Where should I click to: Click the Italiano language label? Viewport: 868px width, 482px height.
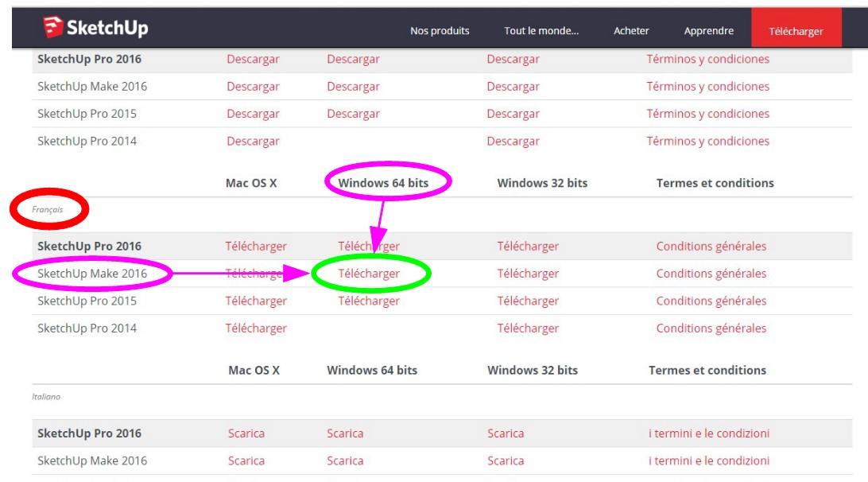(46, 397)
